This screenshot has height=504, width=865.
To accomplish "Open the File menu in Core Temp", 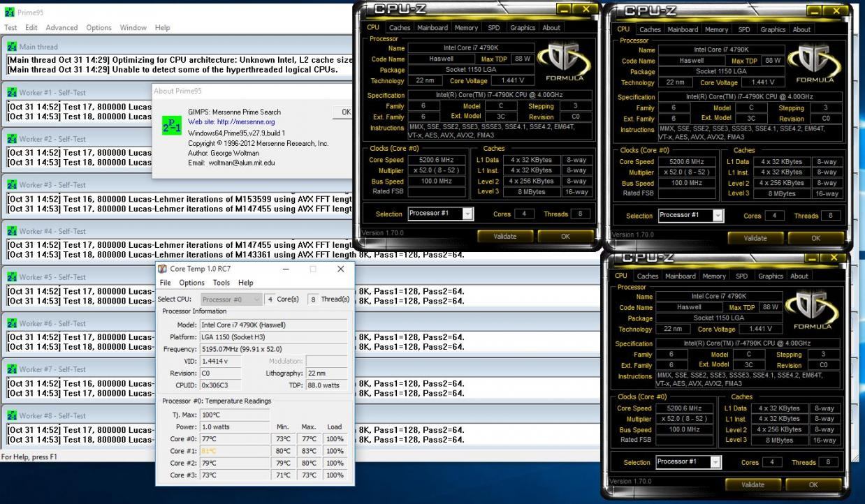I will click(x=166, y=283).
